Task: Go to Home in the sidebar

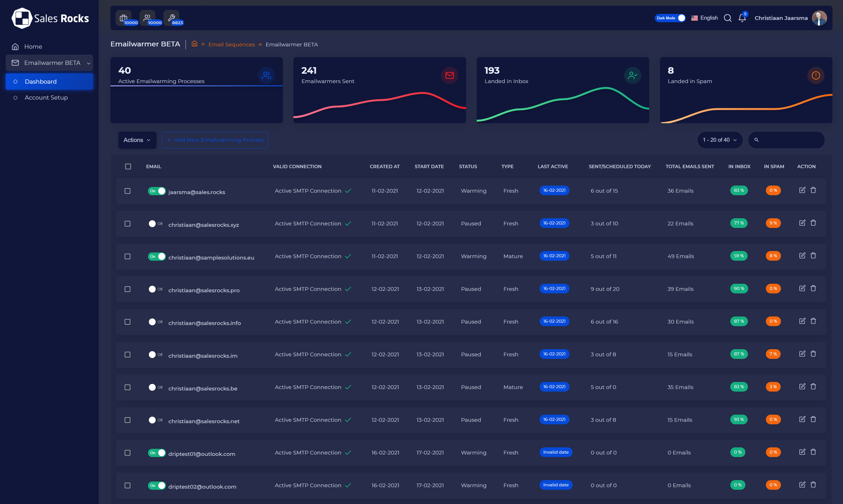Action: click(33, 46)
